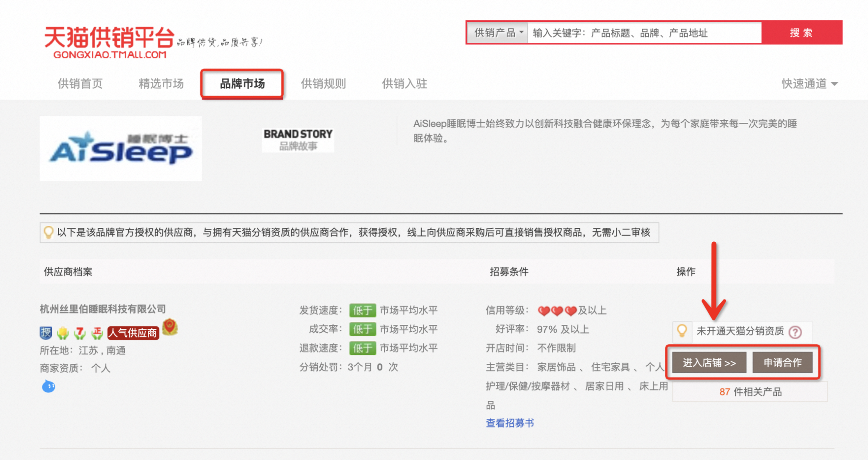This screenshot has width=868, height=460.
Task: Open Wangwang chat via blue droplet icon
Action: 48,386
